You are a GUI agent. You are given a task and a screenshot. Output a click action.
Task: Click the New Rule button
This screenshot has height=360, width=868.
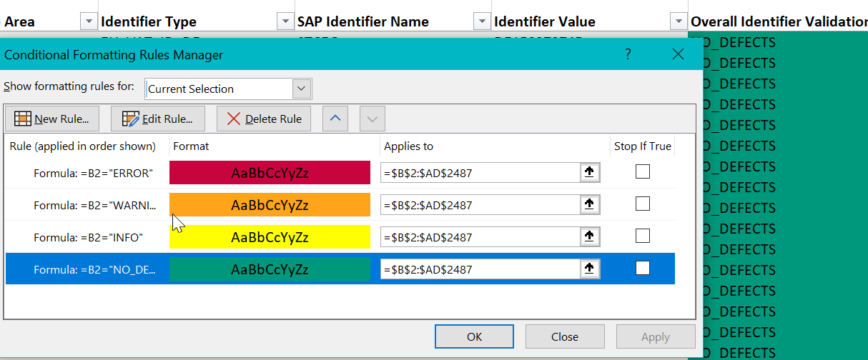(x=52, y=119)
